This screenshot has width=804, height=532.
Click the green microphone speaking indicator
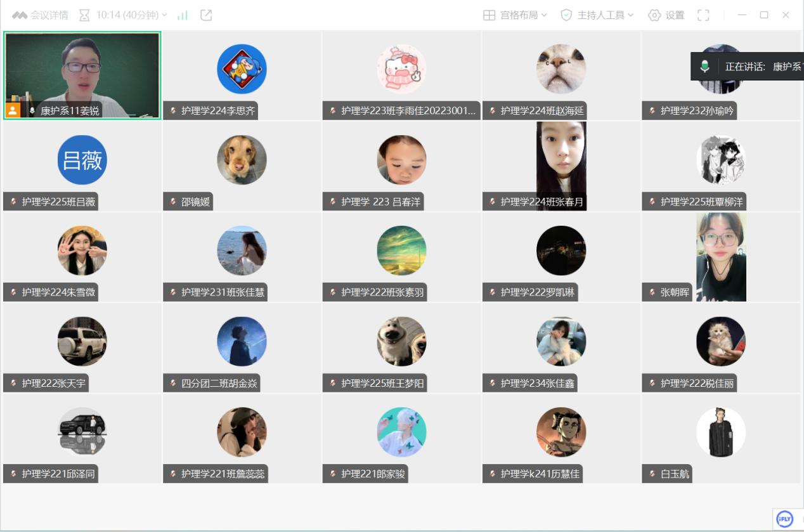tap(704, 67)
